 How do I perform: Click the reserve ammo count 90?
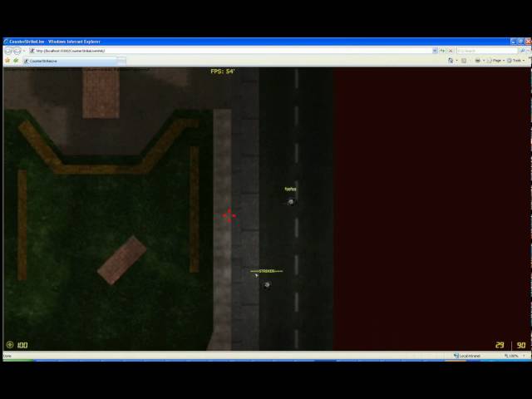(521, 345)
